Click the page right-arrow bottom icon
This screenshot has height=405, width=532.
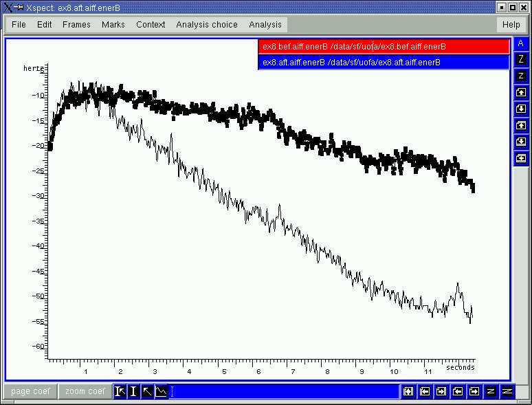click(474, 392)
